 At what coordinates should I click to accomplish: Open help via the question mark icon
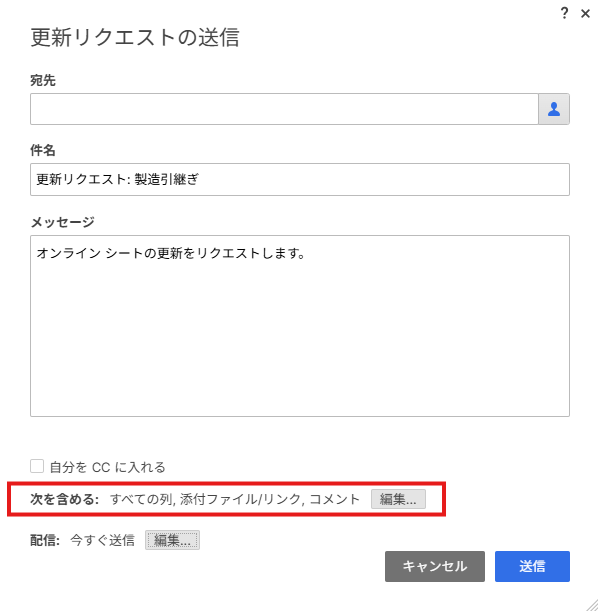coord(564,13)
